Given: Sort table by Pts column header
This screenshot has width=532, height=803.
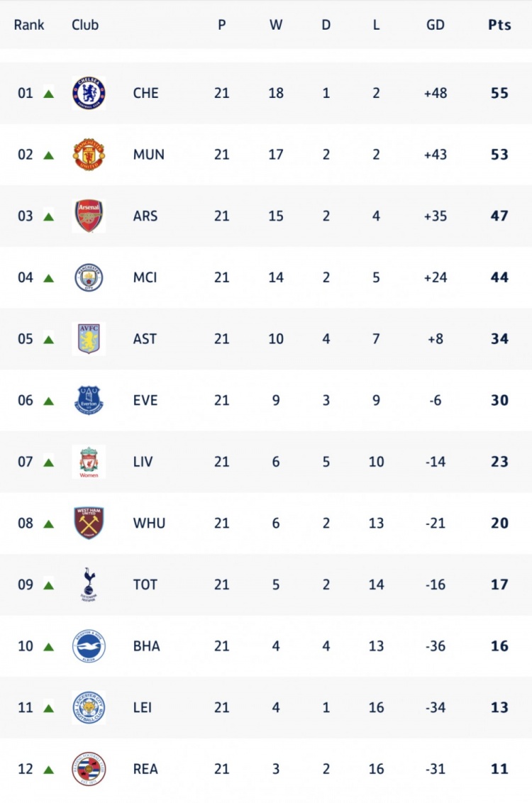Looking at the screenshot, I should coord(499,25).
